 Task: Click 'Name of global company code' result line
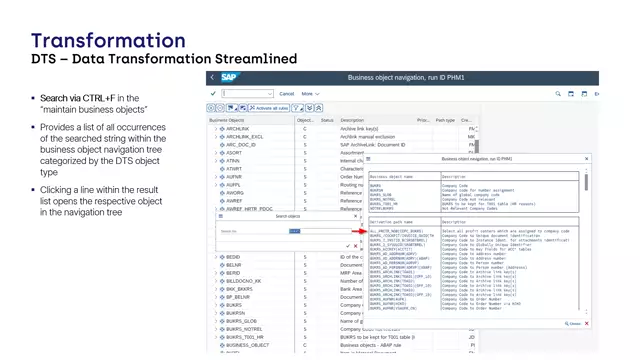pyautogui.click(x=471, y=195)
